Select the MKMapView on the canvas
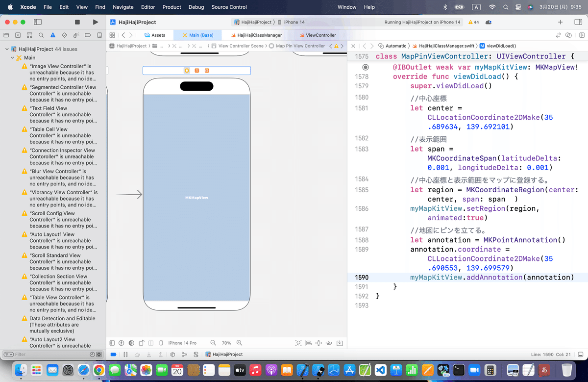 click(x=196, y=198)
